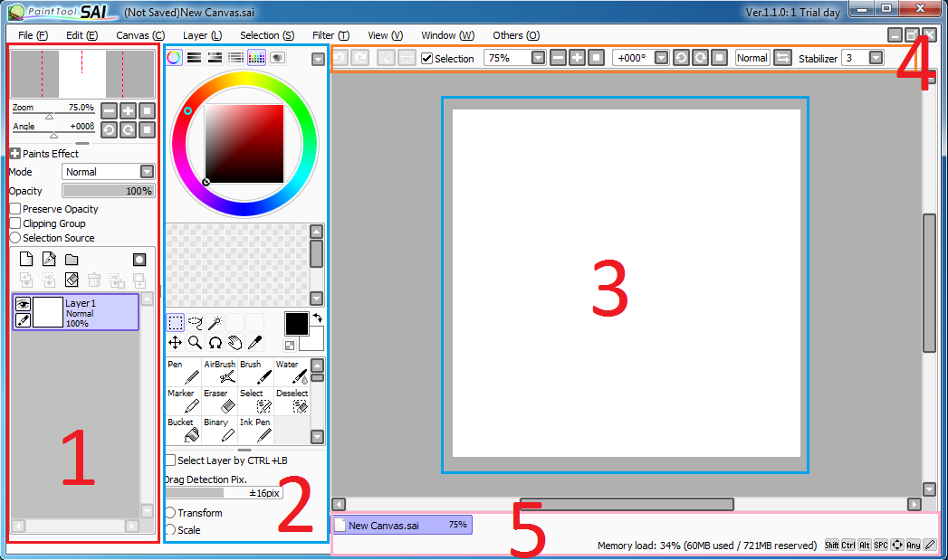
Task: Select the Transform radio button
Action: (170, 513)
